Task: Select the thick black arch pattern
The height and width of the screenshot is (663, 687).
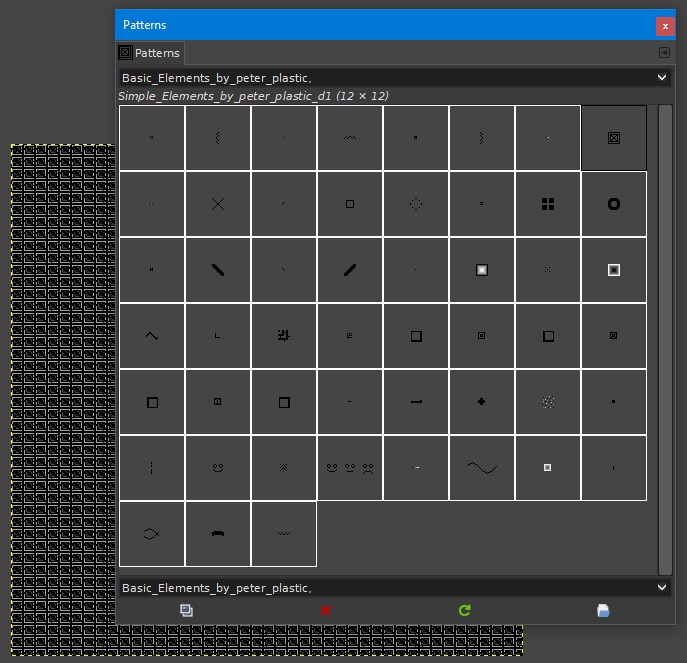Action: coord(218,534)
